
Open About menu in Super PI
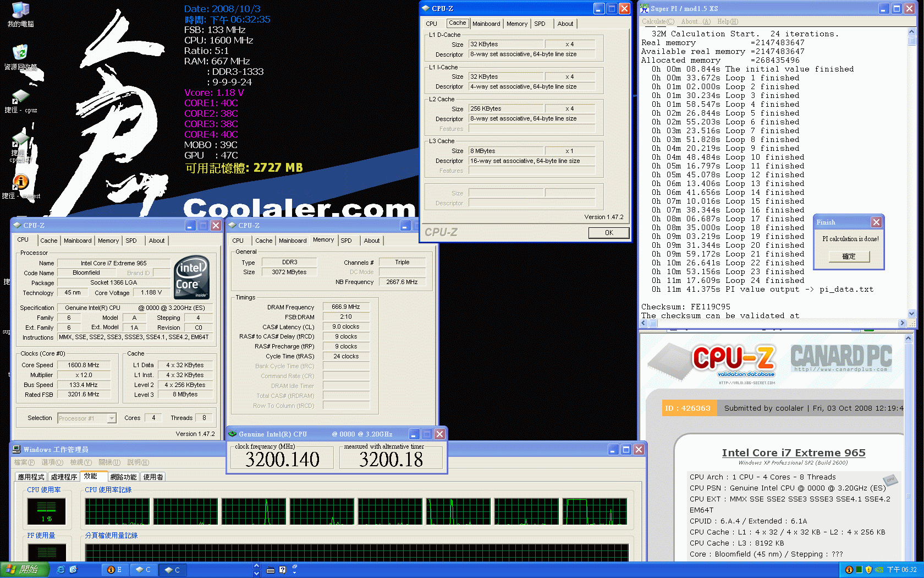coord(696,21)
